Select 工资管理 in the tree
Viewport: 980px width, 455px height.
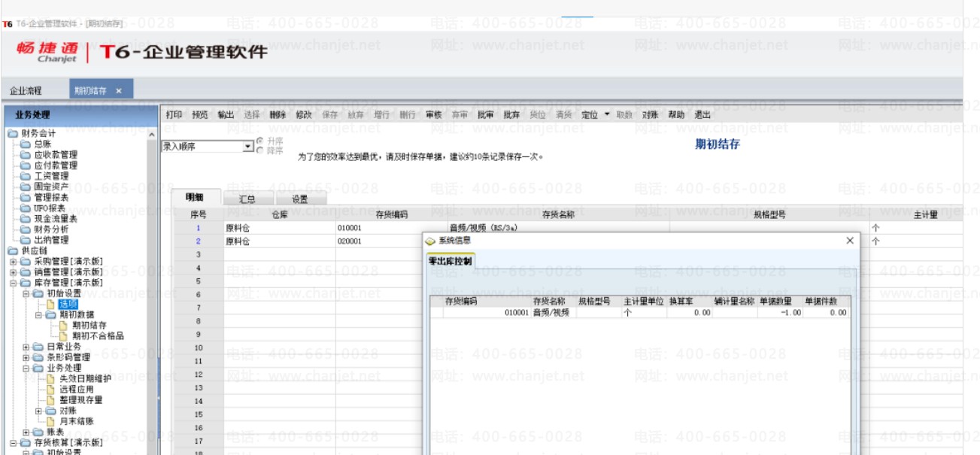(x=51, y=175)
